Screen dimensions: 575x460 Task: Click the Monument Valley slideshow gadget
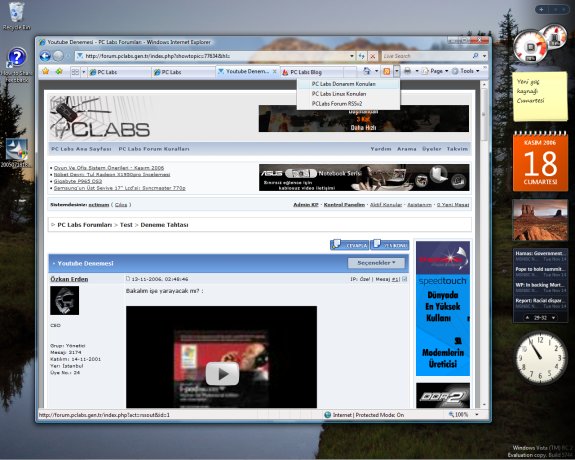click(540, 220)
